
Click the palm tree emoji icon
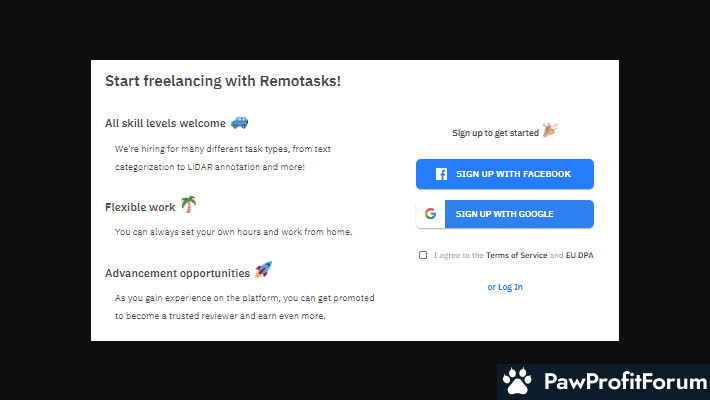point(188,204)
